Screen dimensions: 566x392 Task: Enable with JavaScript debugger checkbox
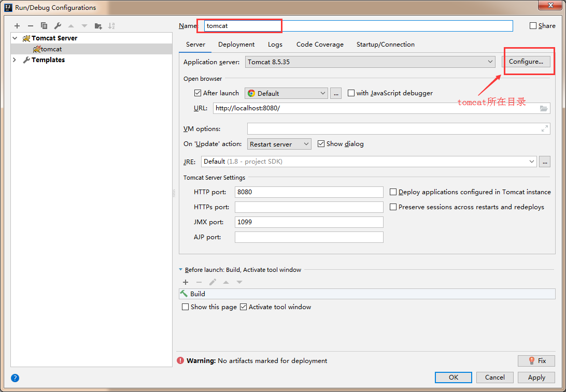pos(351,93)
